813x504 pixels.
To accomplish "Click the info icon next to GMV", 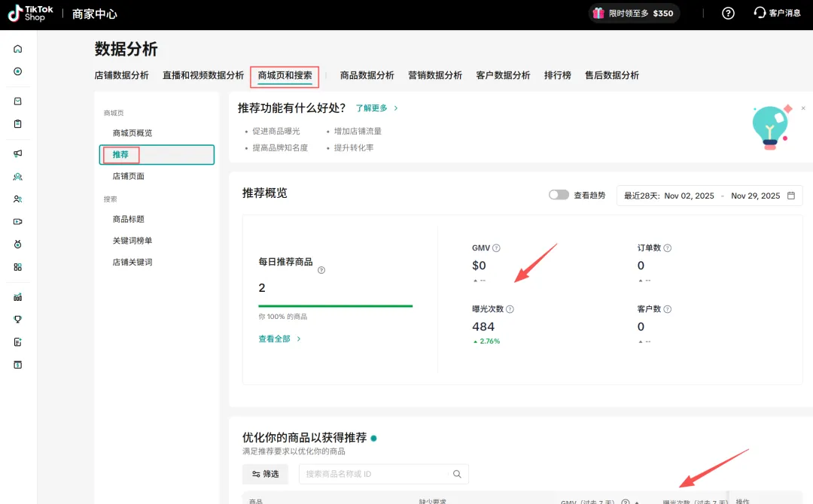I will point(496,248).
